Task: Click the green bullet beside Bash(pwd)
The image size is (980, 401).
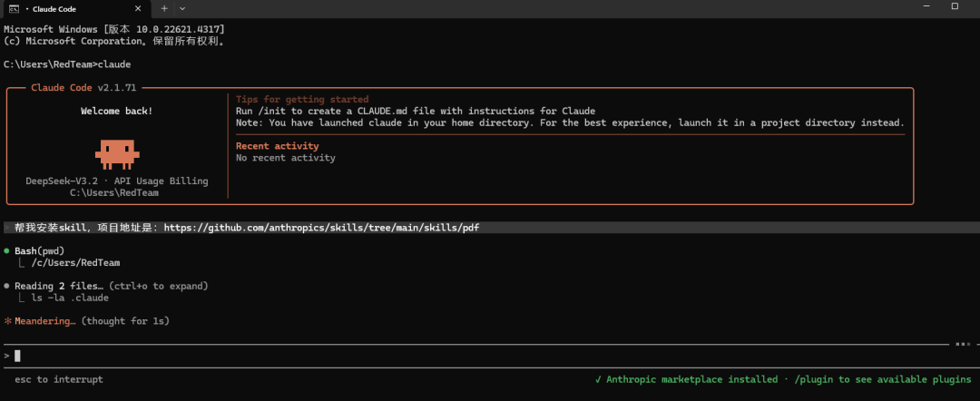Action: [x=7, y=251]
